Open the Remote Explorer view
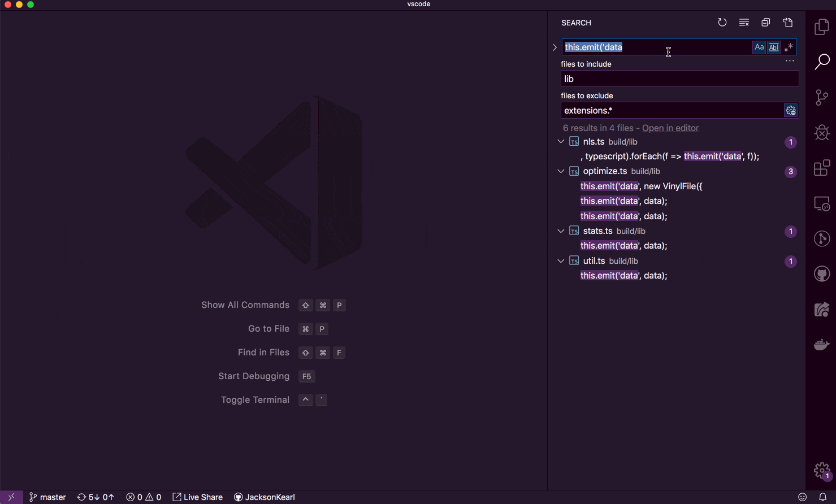Screen dimensions: 836x504 [822, 203]
